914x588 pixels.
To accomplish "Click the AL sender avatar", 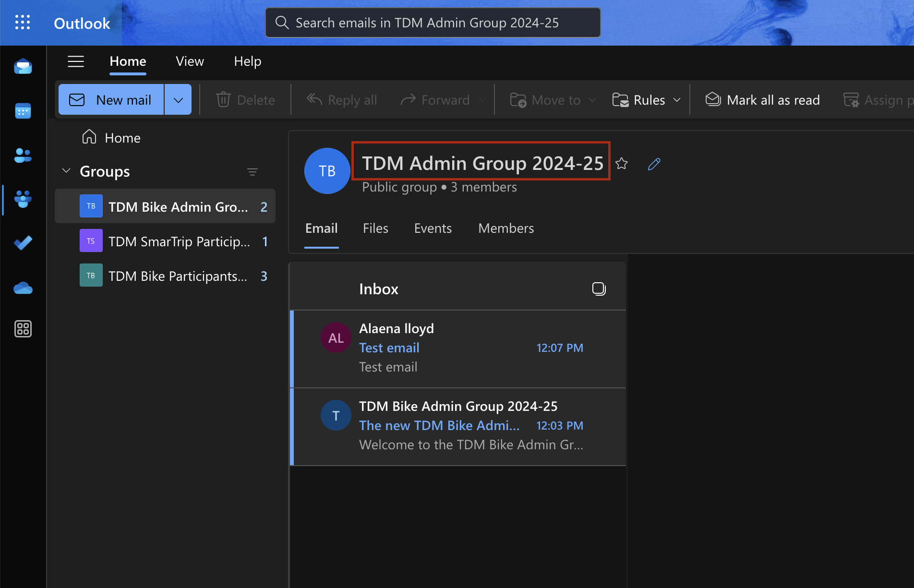I will 336,337.
